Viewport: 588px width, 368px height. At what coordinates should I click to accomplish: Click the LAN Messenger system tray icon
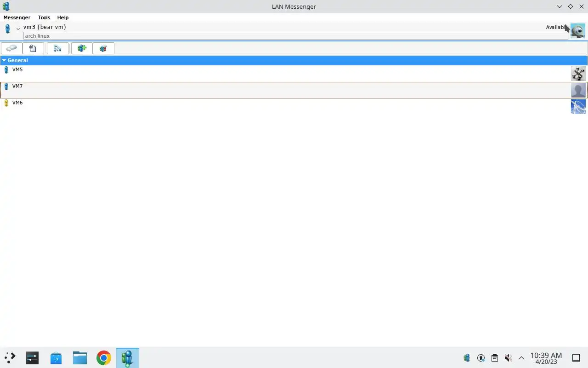coord(467,358)
